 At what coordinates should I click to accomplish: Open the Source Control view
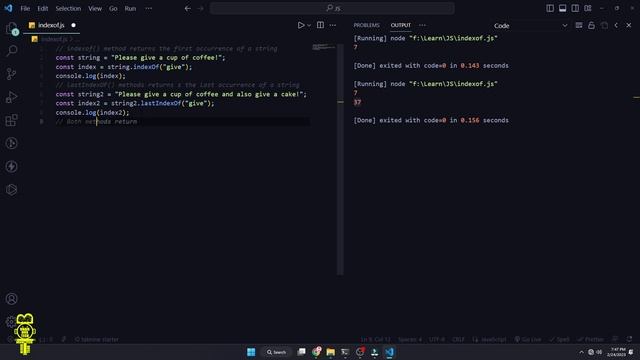(12, 74)
